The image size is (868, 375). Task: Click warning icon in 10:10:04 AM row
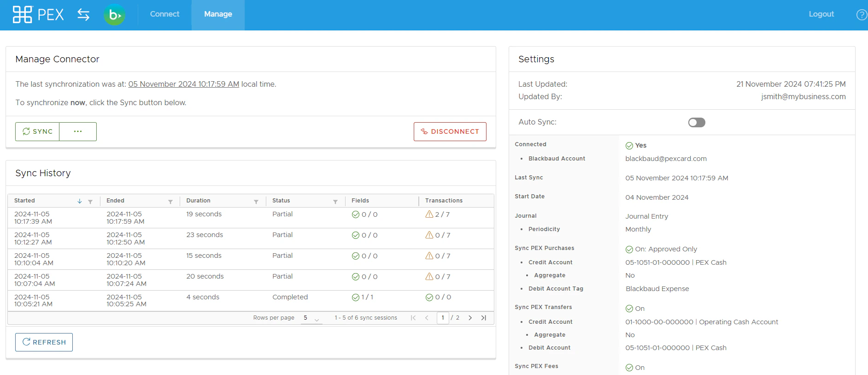click(x=429, y=256)
